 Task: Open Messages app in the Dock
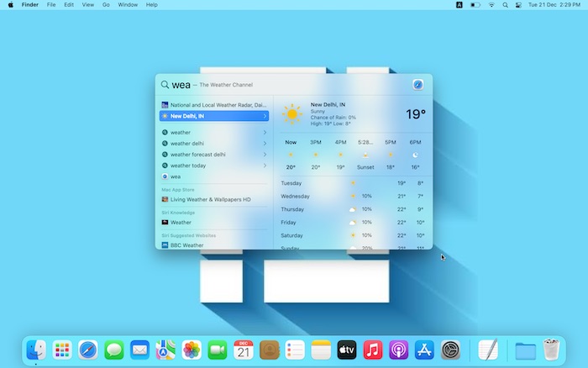click(114, 350)
